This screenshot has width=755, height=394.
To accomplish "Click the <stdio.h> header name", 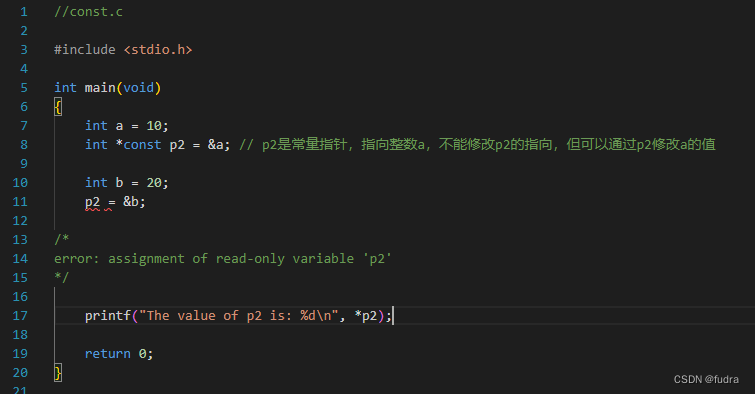I will 158,50.
